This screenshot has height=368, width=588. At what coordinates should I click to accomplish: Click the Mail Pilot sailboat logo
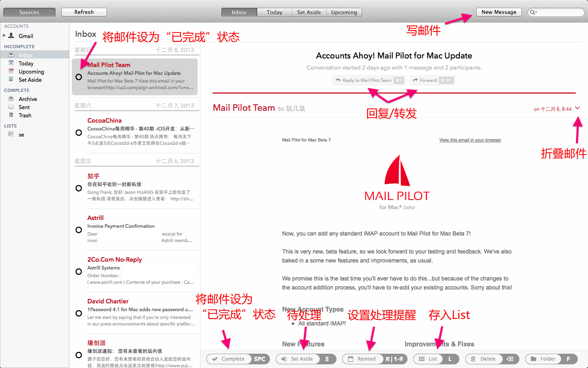397,171
